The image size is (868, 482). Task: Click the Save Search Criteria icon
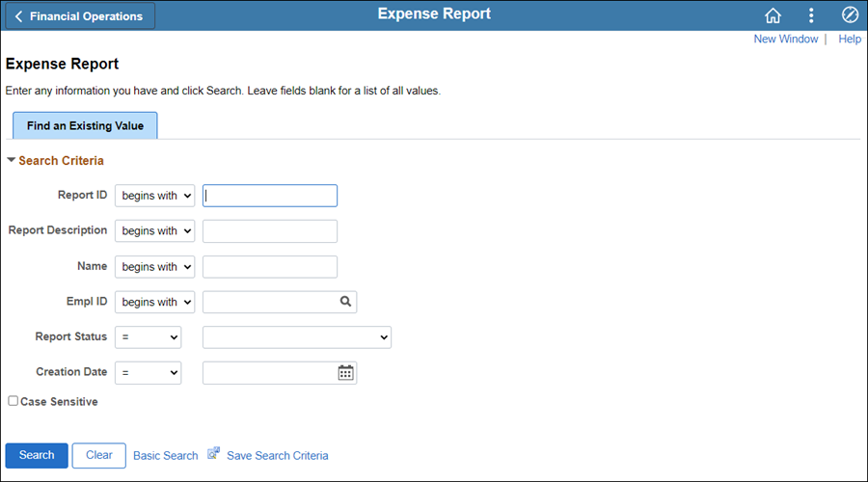click(214, 454)
